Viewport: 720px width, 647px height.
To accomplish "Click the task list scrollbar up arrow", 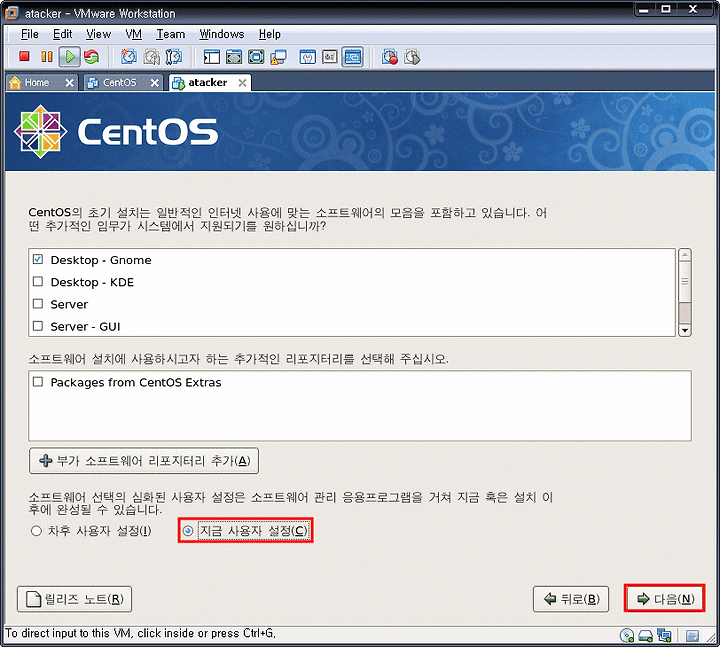I will tap(685, 255).
